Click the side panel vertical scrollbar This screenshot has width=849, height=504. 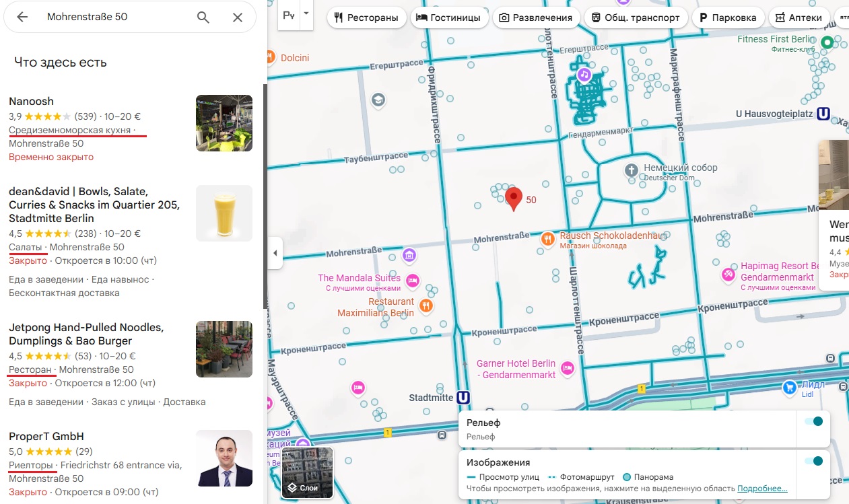pos(265,195)
